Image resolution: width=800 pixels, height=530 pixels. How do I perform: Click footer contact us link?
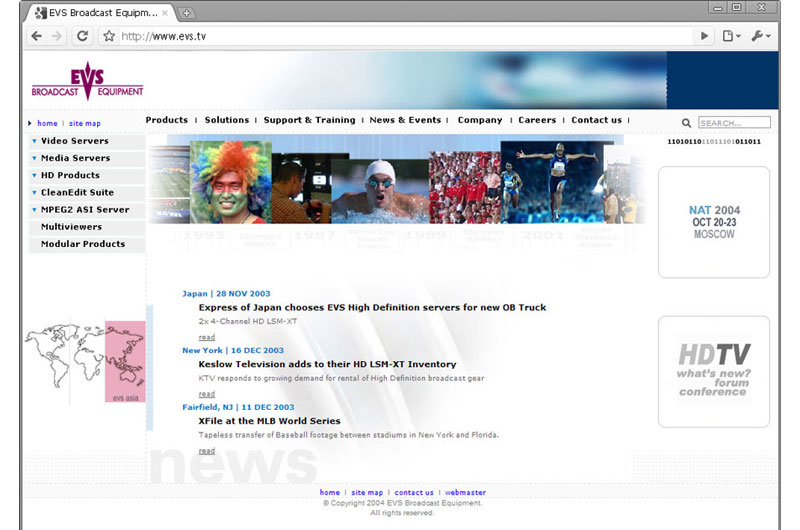[x=414, y=492]
